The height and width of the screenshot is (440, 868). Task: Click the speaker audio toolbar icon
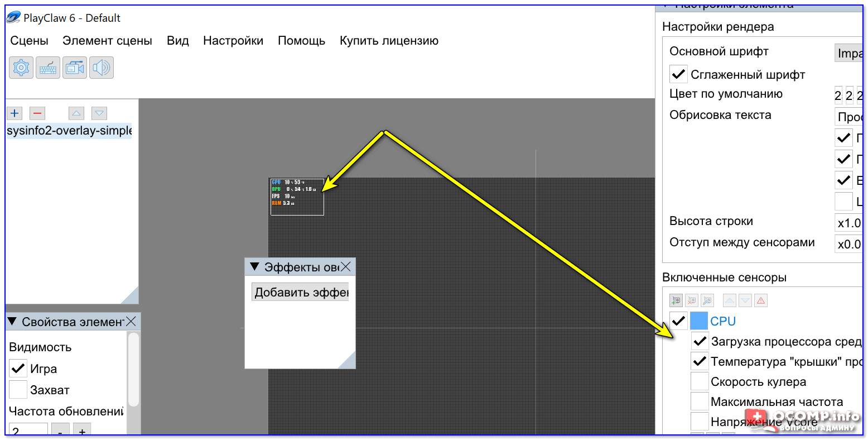click(102, 68)
